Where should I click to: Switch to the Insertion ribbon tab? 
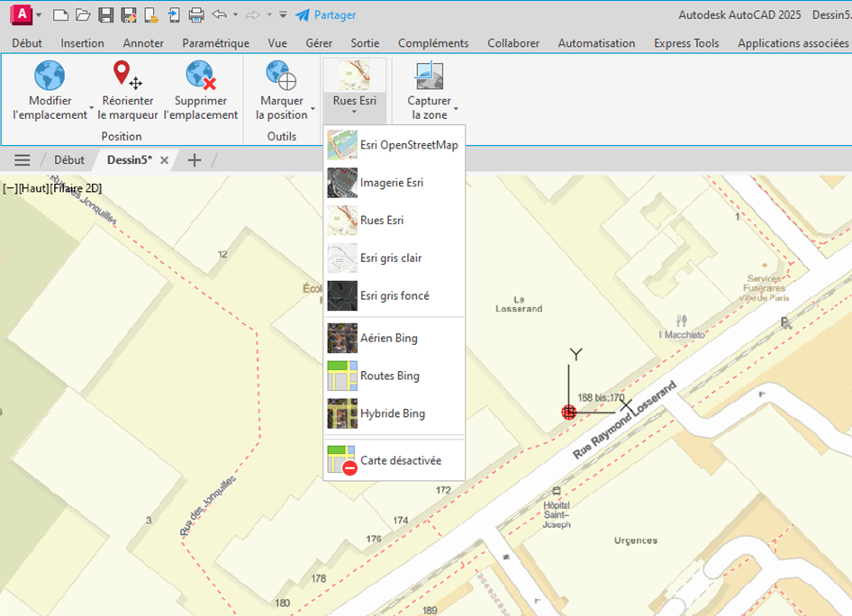tap(82, 42)
